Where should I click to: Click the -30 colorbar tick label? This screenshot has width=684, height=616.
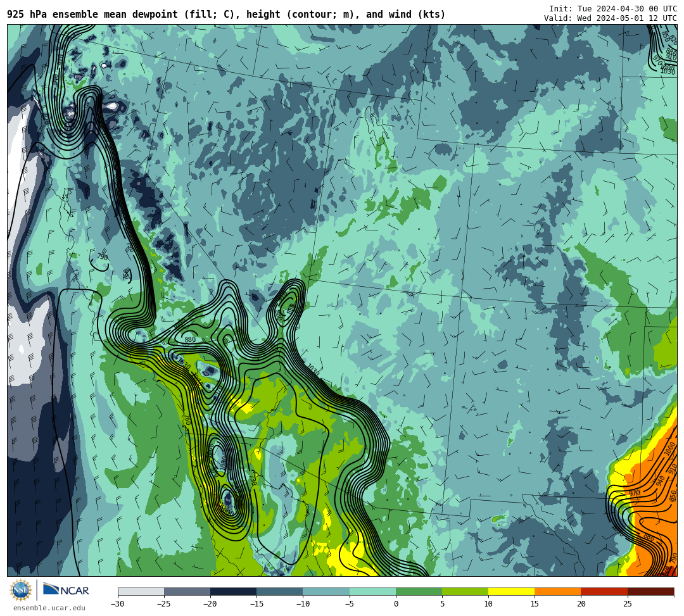point(118,604)
